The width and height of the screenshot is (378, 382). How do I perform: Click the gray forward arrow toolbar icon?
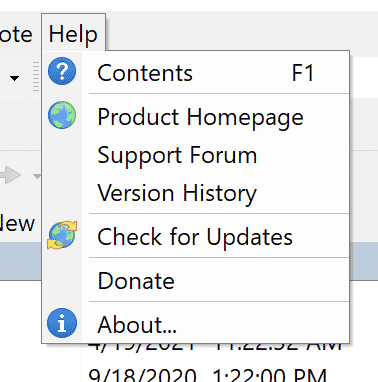[11, 175]
